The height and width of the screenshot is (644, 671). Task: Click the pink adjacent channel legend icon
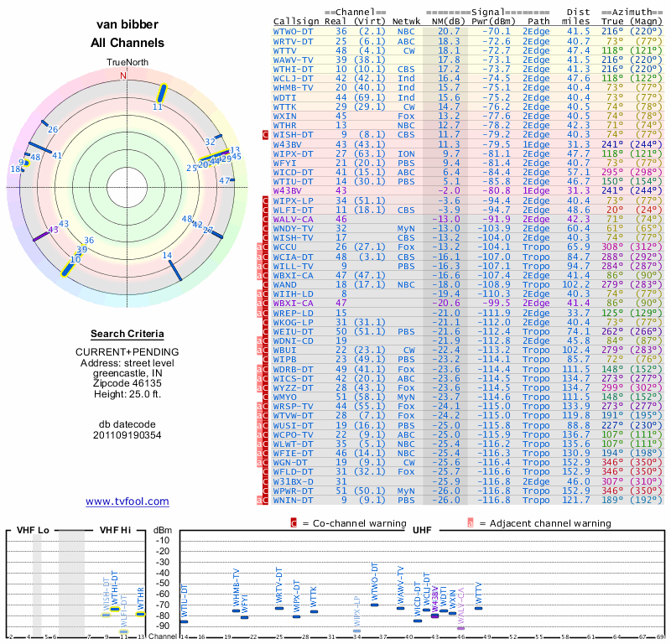(471, 523)
